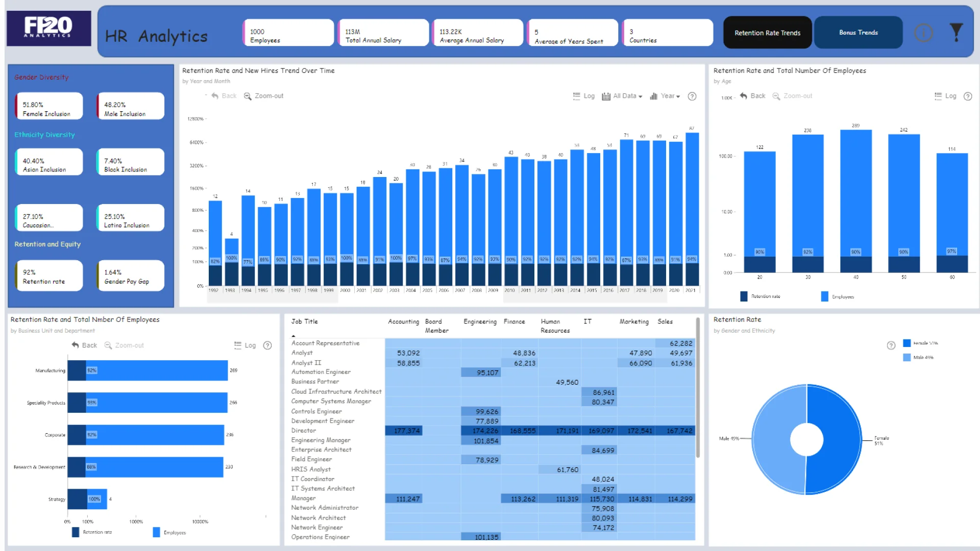Click the 2021 bar in New Hires Trend

point(692,198)
